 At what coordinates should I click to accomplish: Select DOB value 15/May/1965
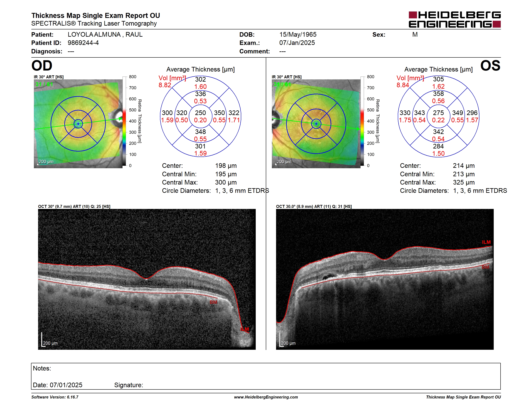pos(298,35)
